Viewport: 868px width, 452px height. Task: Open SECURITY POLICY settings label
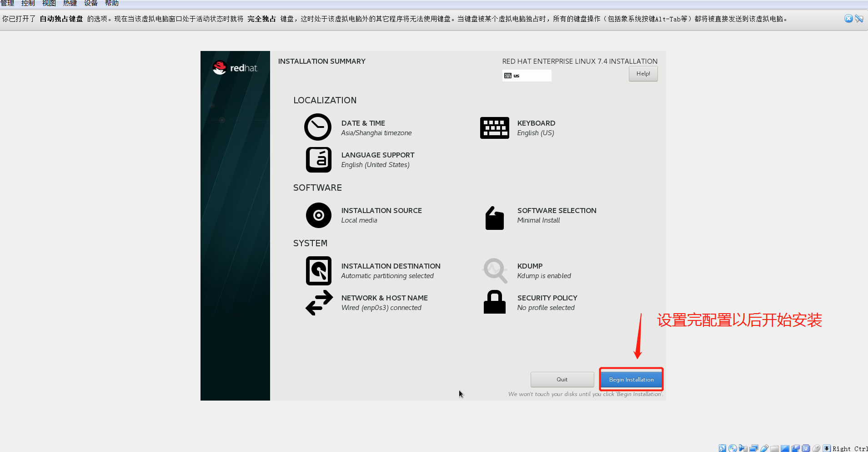pos(547,298)
